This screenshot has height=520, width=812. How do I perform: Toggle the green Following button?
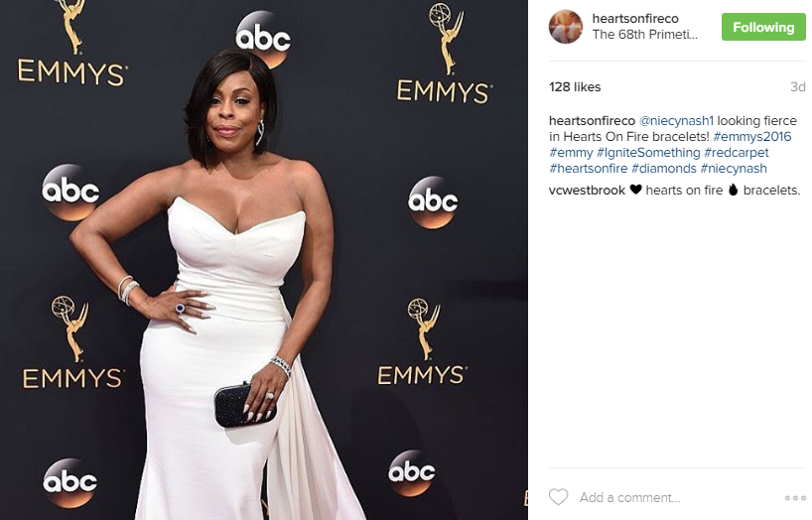(x=763, y=27)
